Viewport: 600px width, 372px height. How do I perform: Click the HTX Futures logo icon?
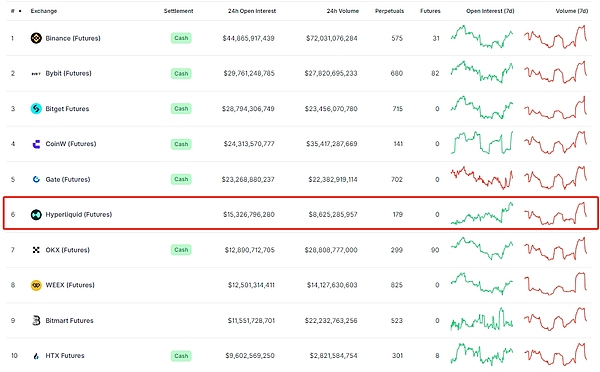coord(36,356)
